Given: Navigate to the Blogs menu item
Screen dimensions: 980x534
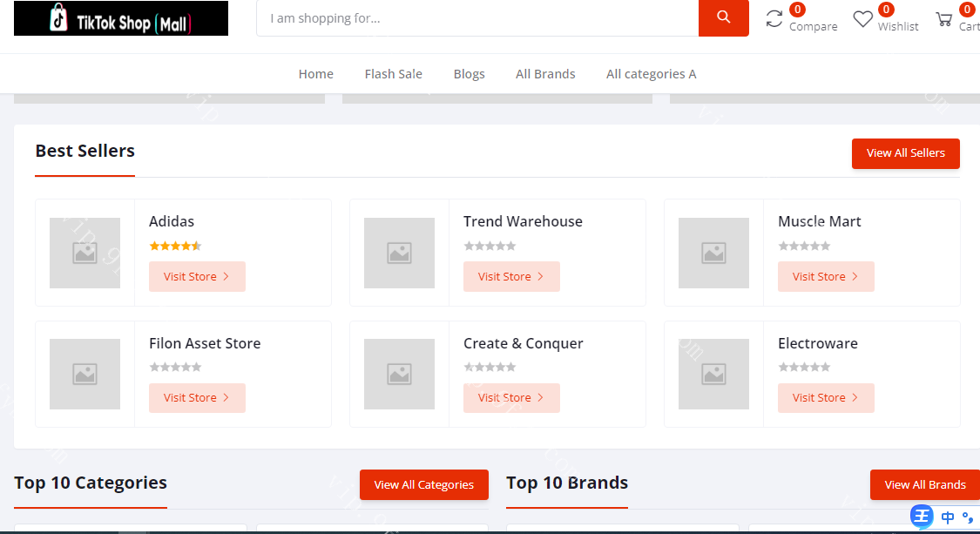Looking at the screenshot, I should pos(469,74).
